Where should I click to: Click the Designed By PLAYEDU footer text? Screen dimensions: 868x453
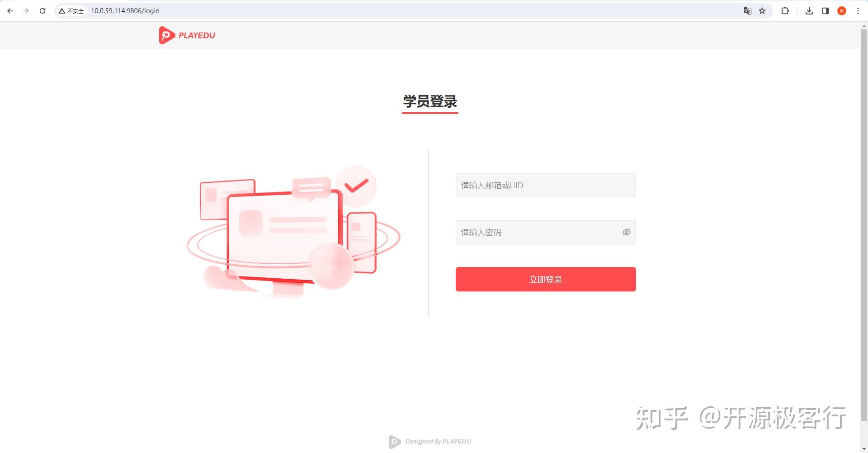click(x=437, y=441)
